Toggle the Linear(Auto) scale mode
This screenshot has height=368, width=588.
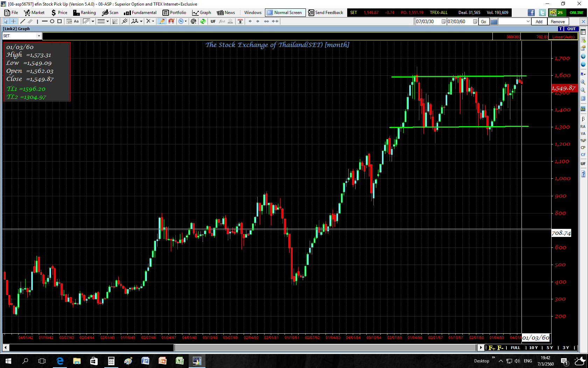tap(563, 37)
